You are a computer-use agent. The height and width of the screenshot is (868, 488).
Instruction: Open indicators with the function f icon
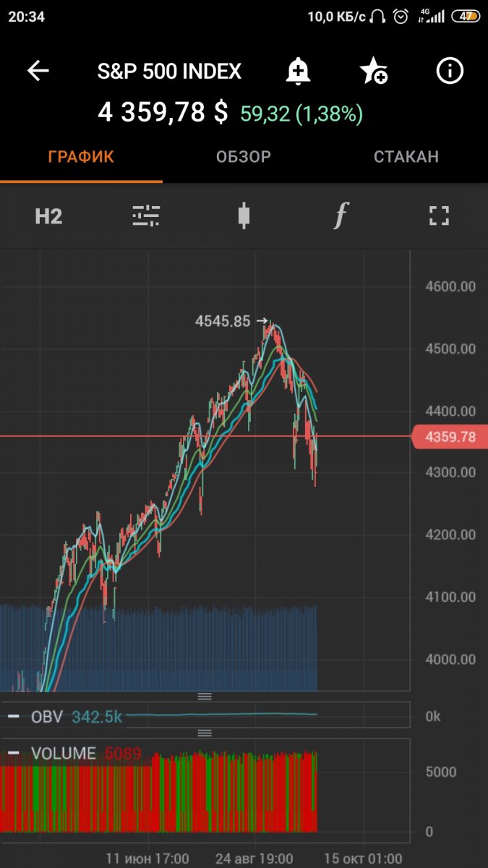pos(341,216)
